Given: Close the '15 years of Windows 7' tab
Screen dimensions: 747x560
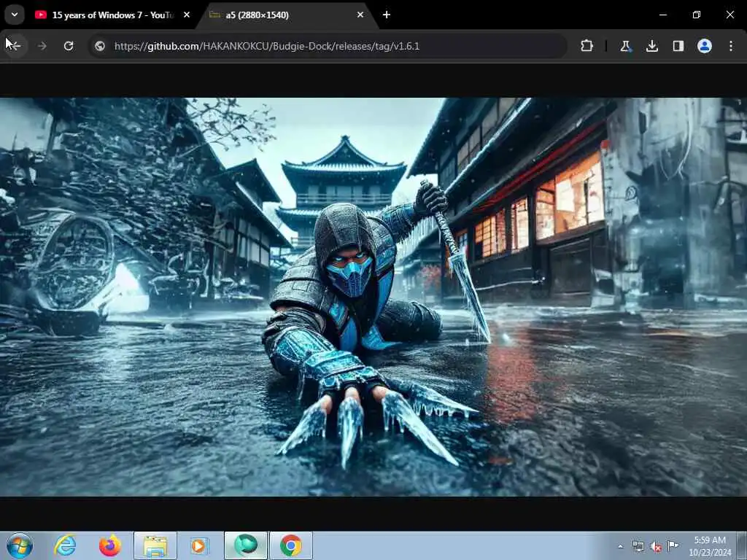Looking at the screenshot, I should coord(187,15).
